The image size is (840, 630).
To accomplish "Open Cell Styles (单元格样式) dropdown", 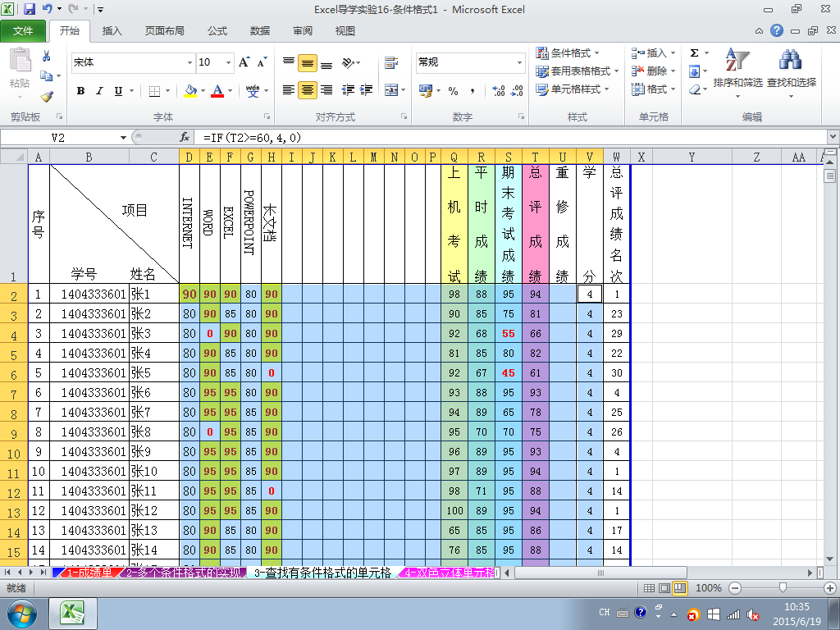I will pos(572,89).
